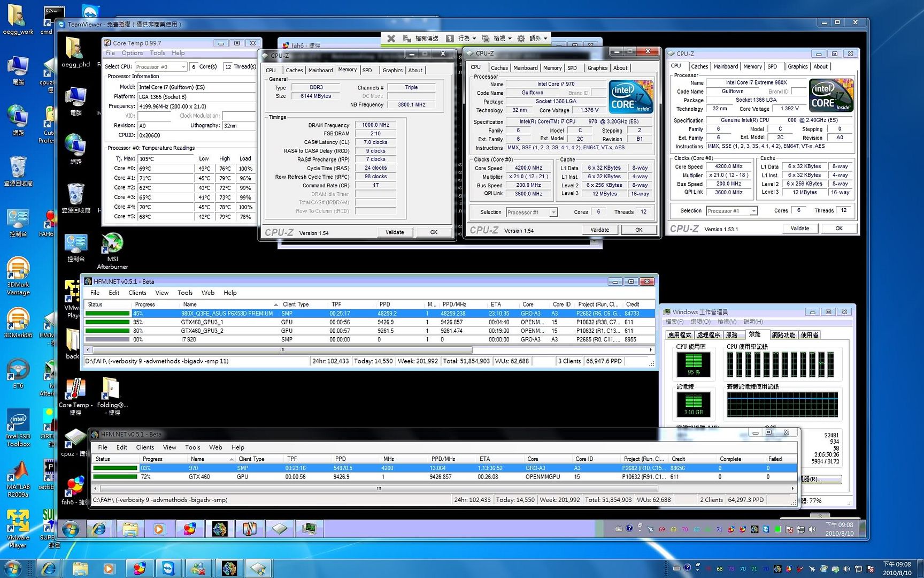Select the I7 920 client row
Viewport: 924px width, 578px height.
[x=369, y=339]
